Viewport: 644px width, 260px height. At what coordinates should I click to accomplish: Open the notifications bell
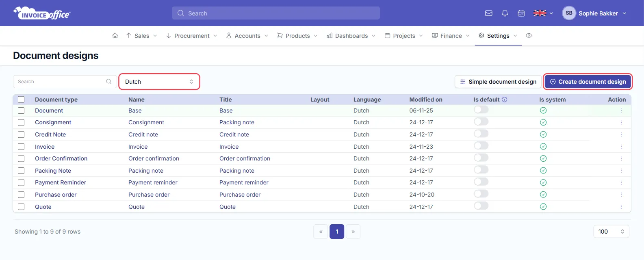505,13
